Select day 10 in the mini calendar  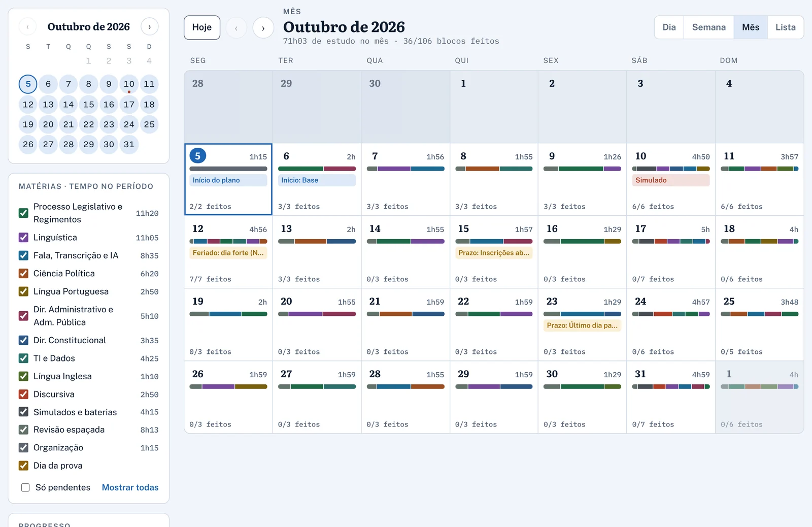[x=129, y=84]
